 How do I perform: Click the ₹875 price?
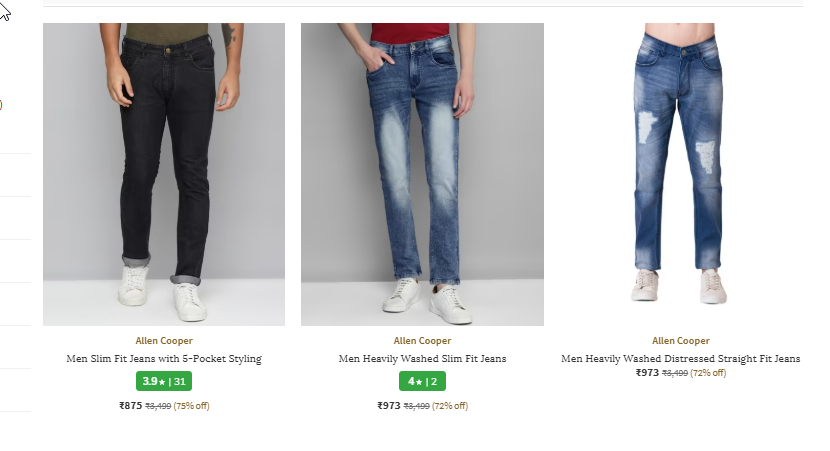coord(130,405)
